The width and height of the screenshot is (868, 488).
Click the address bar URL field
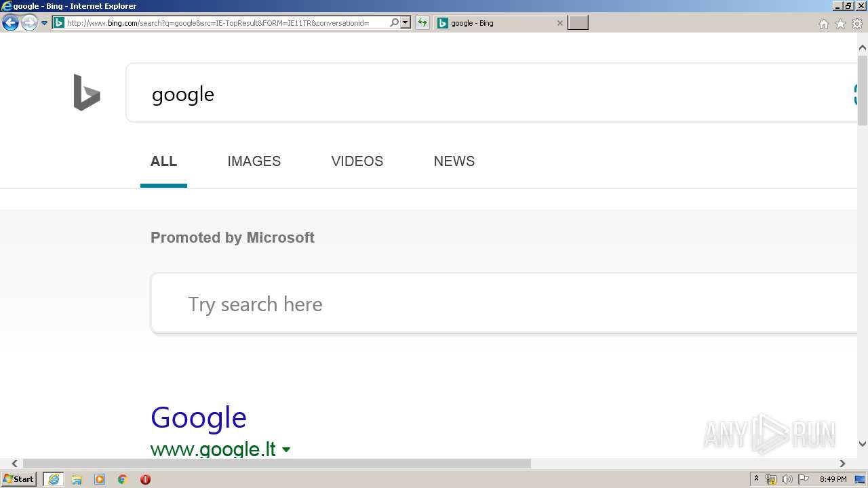(226, 23)
